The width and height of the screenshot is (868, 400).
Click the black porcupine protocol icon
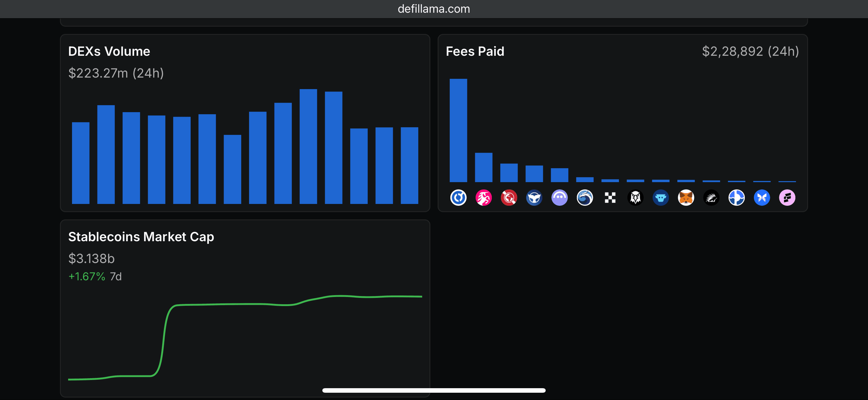(711, 198)
